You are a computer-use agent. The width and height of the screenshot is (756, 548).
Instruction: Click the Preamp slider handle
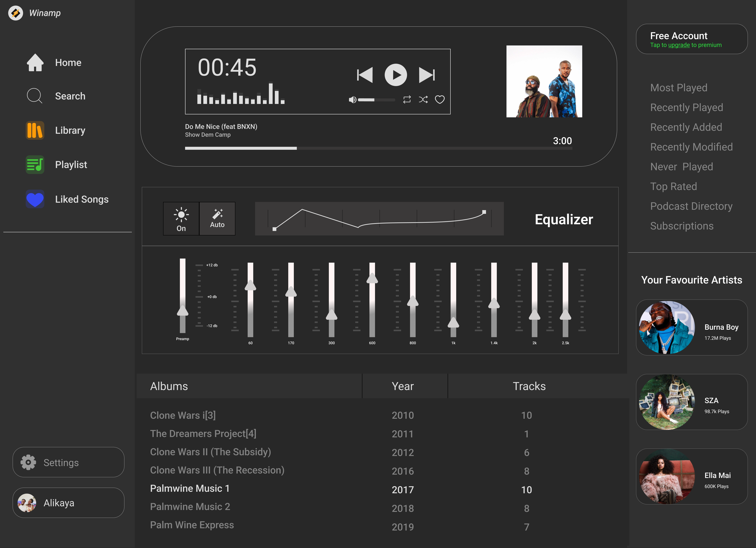[x=183, y=311]
